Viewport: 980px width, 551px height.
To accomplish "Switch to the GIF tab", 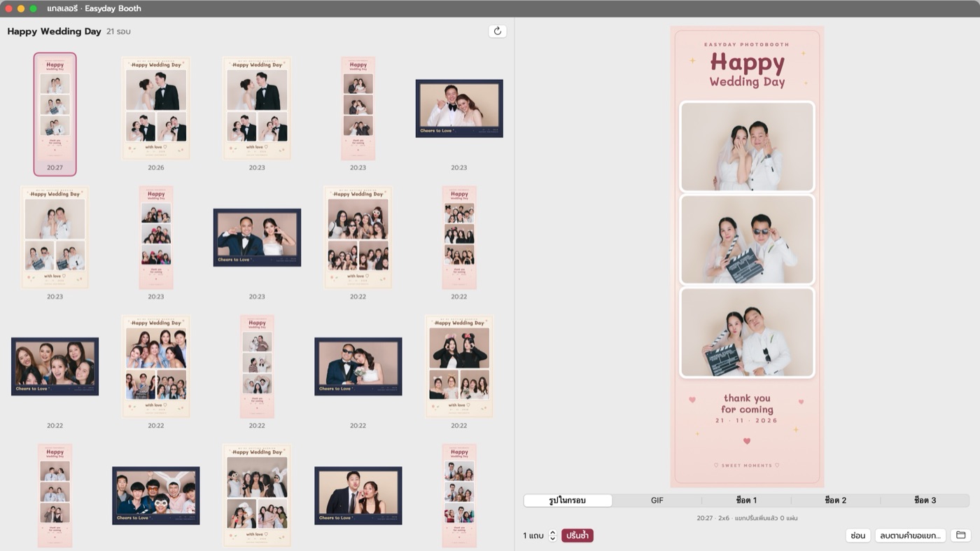I will point(657,501).
